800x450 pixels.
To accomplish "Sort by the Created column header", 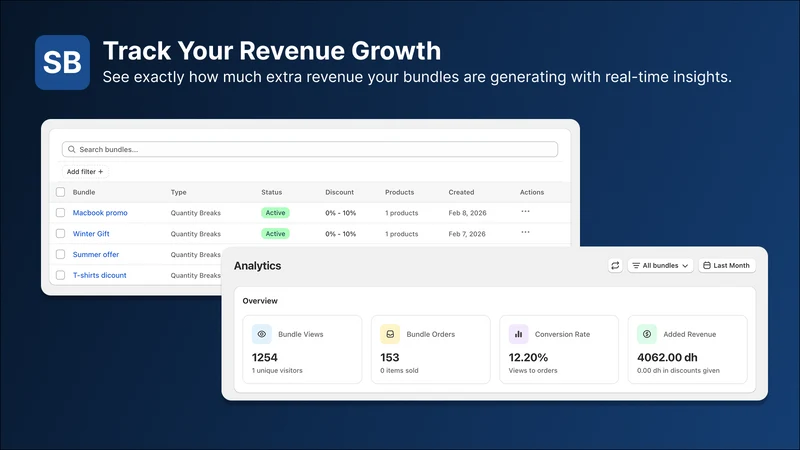I will (x=461, y=192).
